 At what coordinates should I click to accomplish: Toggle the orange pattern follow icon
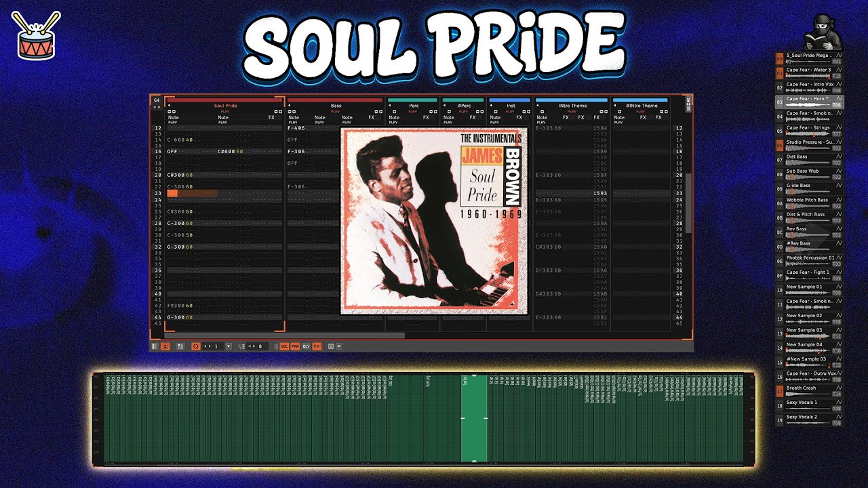tap(165, 346)
